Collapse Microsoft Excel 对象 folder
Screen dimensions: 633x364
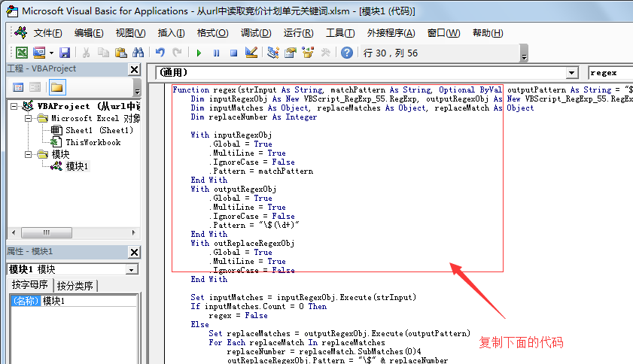pyautogui.click(x=28, y=119)
